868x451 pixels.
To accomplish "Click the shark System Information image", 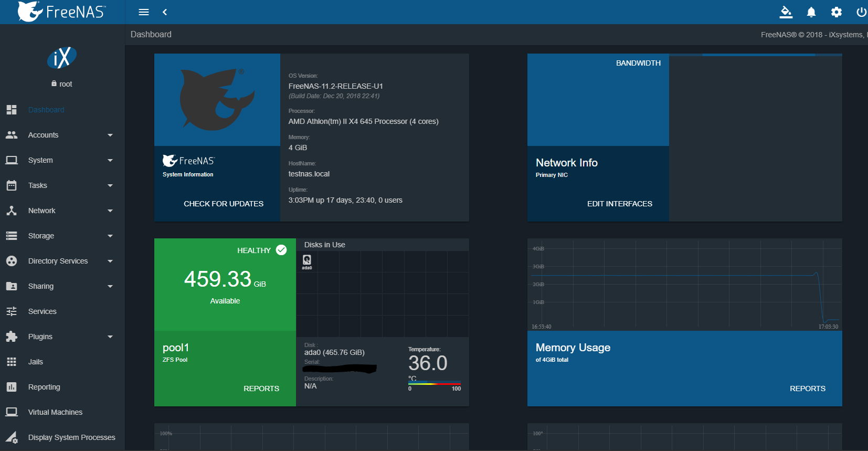I will pos(217,100).
